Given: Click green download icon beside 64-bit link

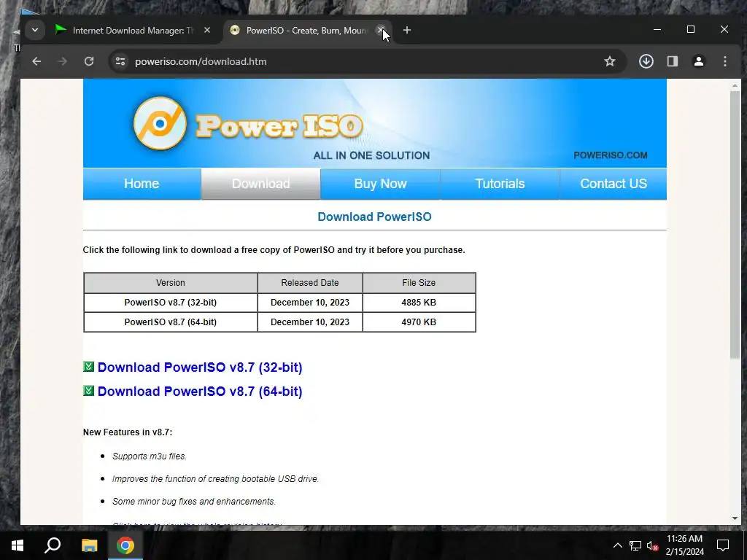Looking at the screenshot, I should coord(88,391).
